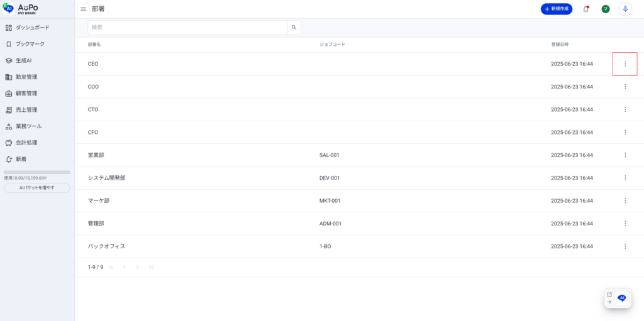Focus the 検索 search input field
This screenshot has height=321, width=644.
click(187, 28)
